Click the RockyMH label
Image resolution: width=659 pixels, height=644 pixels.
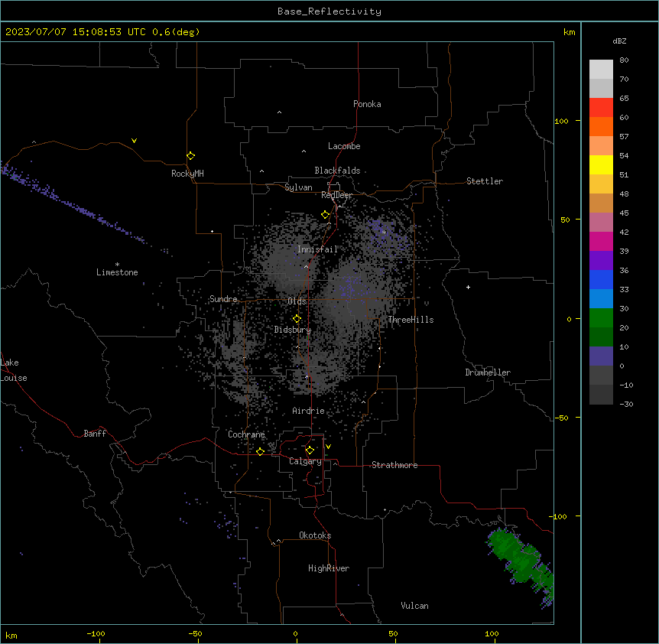point(187,174)
